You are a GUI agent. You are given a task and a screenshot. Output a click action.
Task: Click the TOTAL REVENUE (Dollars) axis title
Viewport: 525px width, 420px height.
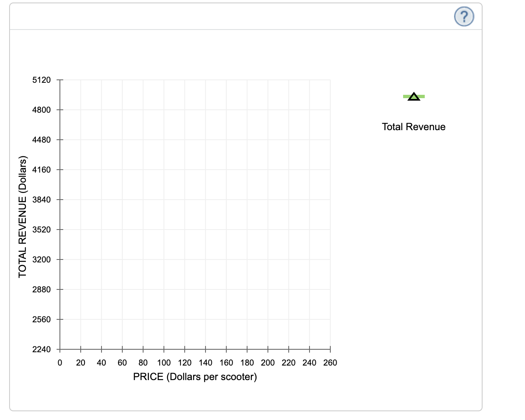(22, 217)
